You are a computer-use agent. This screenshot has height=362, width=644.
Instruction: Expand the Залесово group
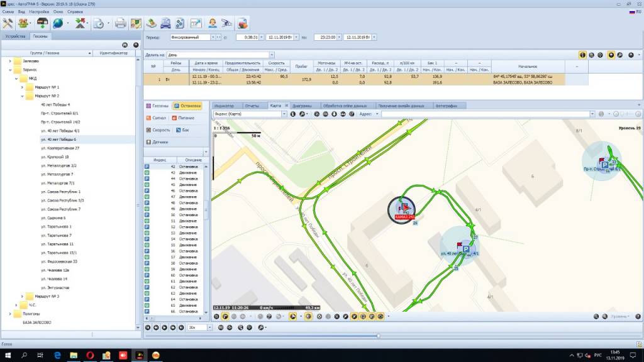tap(10, 61)
